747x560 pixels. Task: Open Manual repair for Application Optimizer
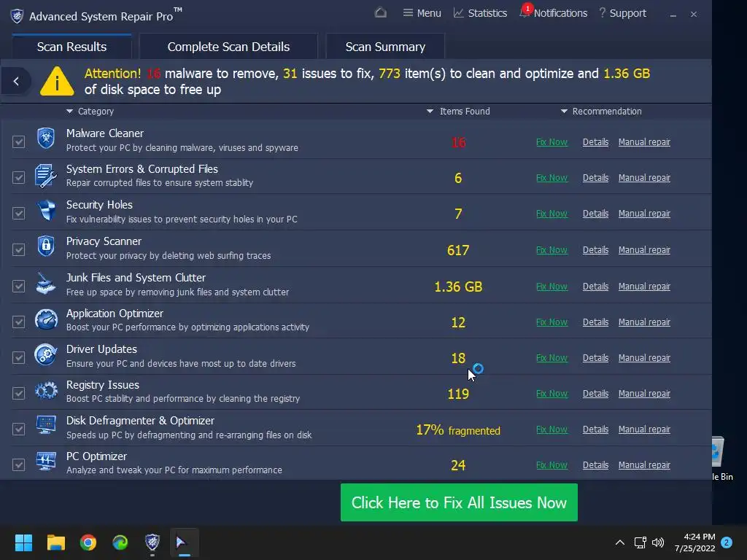644,322
